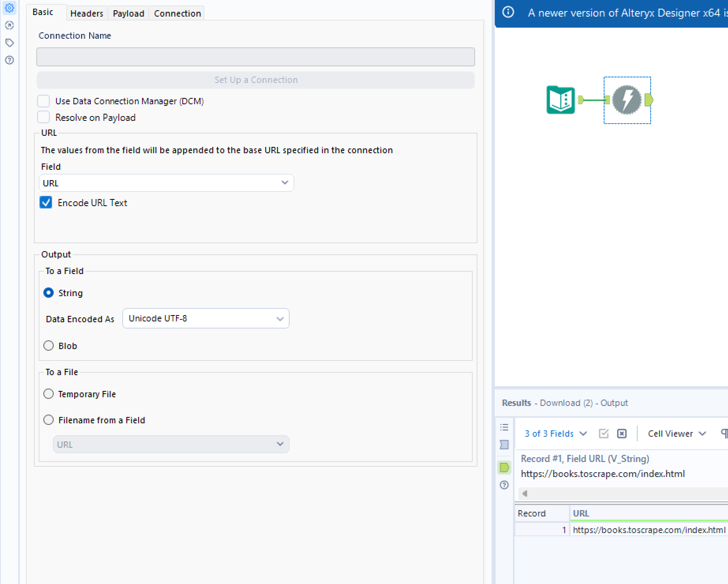Open Data Encoded As Unicode UTF-8 dropdown
The width and height of the screenshot is (728, 584).
(x=206, y=318)
